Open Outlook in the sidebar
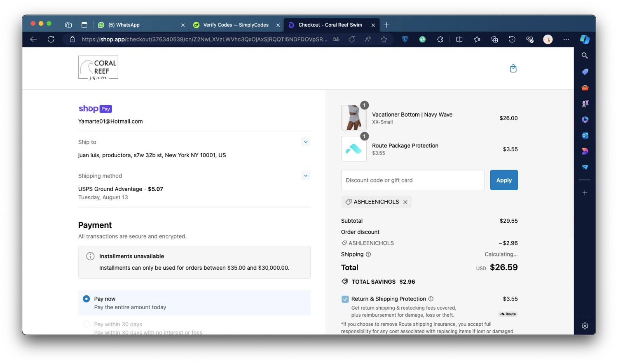618x364 pixels. pos(585,135)
